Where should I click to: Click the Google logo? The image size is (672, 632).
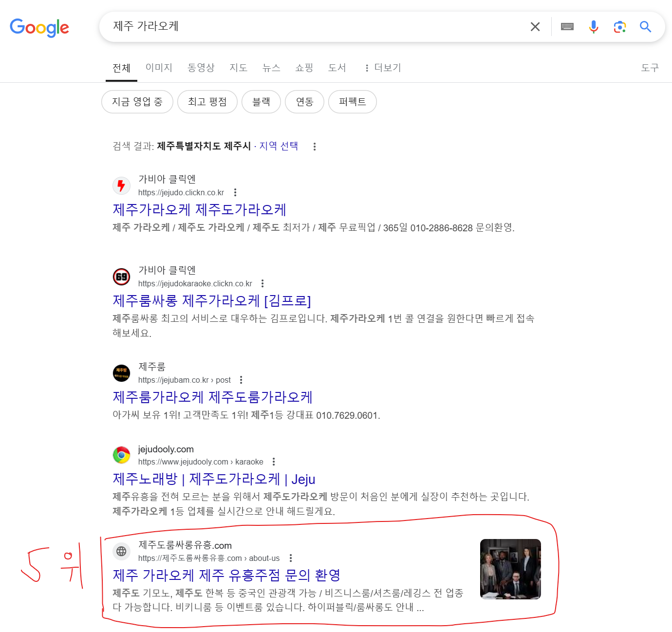(x=39, y=27)
